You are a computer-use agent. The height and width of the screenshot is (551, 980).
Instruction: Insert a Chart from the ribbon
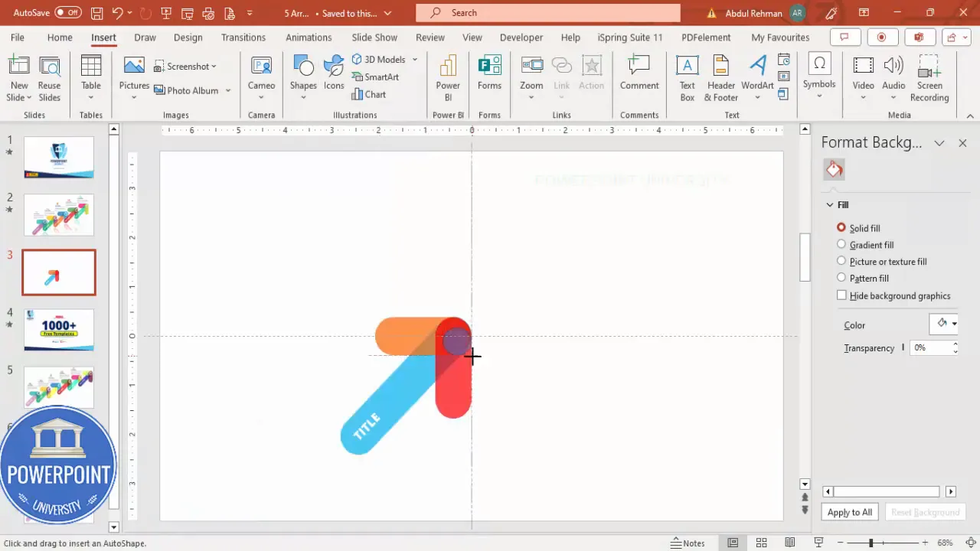370,94
